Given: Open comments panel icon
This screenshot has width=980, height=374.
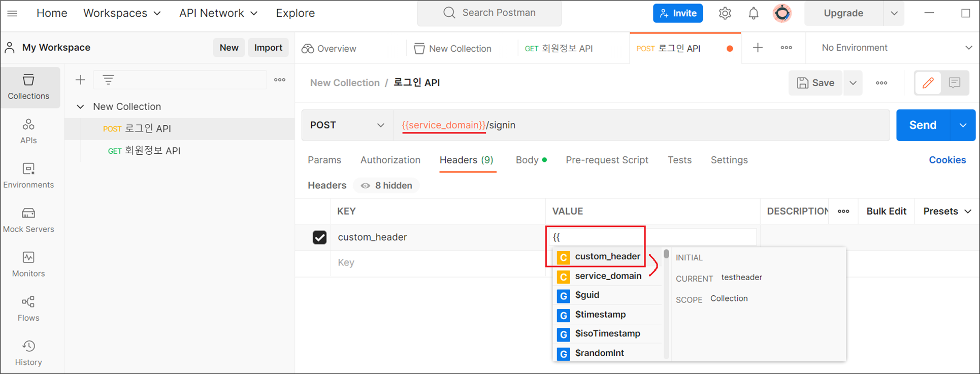Looking at the screenshot, I should tap(955, 83).
